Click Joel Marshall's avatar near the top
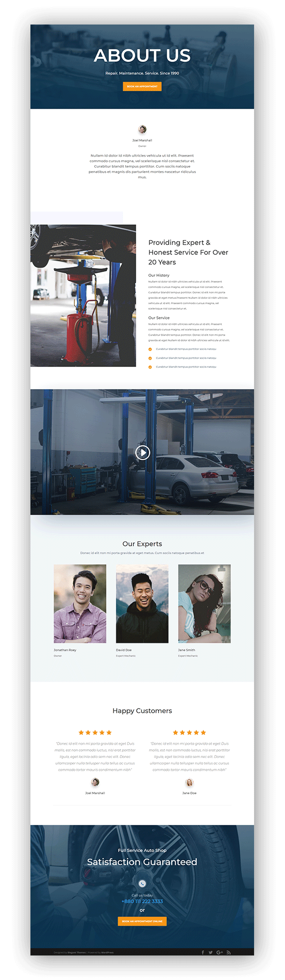The image size is (285, 980). (142, 129)
